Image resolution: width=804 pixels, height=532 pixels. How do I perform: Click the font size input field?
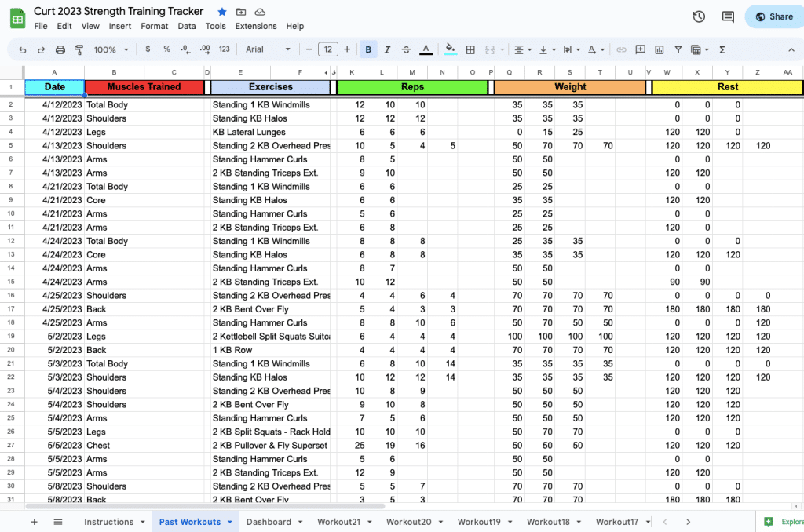click(328, 49)
